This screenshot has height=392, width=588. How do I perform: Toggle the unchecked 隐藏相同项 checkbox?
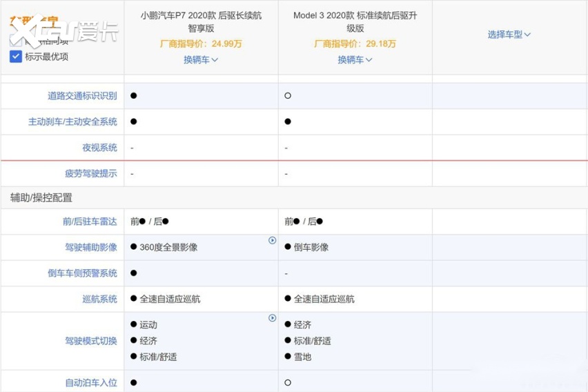[x=16, y=42]
